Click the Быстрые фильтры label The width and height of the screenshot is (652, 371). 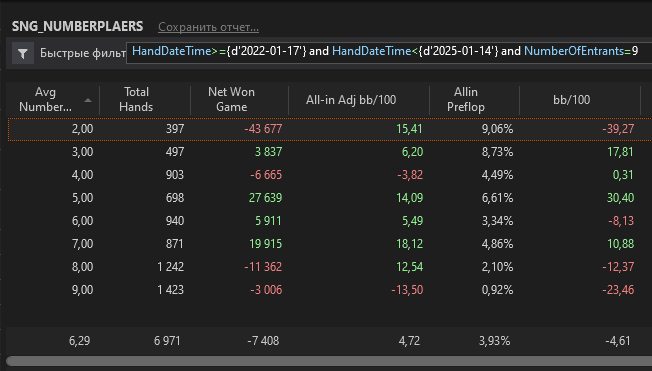pyautogui.click(x=83, y=53)
